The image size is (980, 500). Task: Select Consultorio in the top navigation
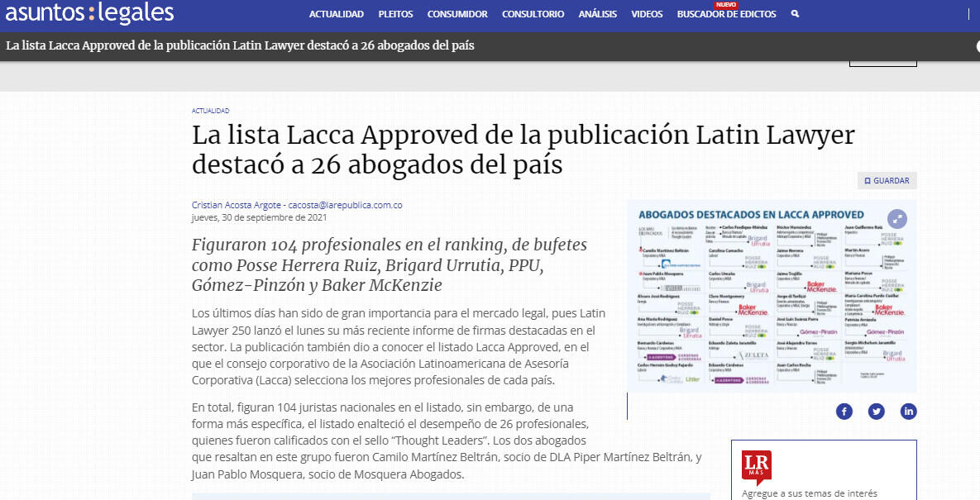533,14
